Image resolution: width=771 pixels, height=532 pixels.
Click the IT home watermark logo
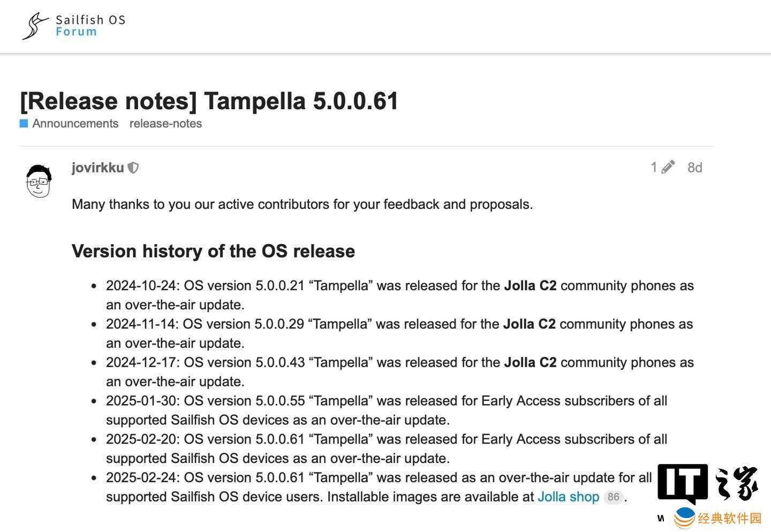[708, 484]
